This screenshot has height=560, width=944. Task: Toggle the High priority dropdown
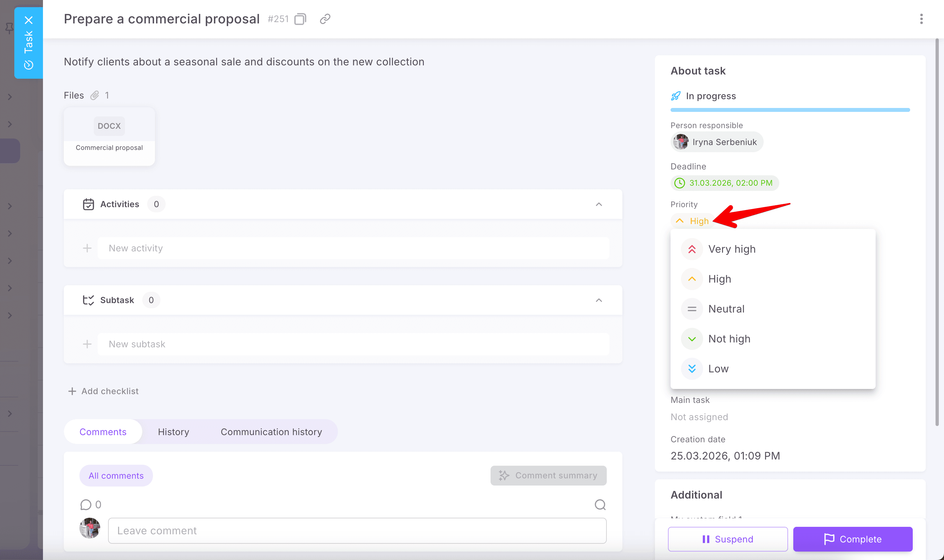[693, 221]
